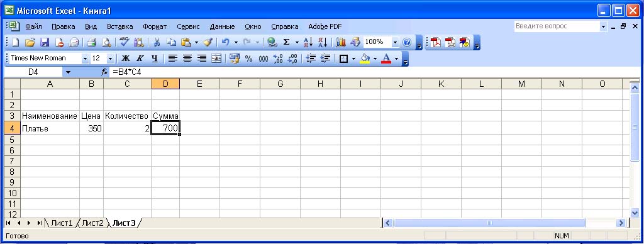
Task: Select row 4 header
Action: point(12,128)
